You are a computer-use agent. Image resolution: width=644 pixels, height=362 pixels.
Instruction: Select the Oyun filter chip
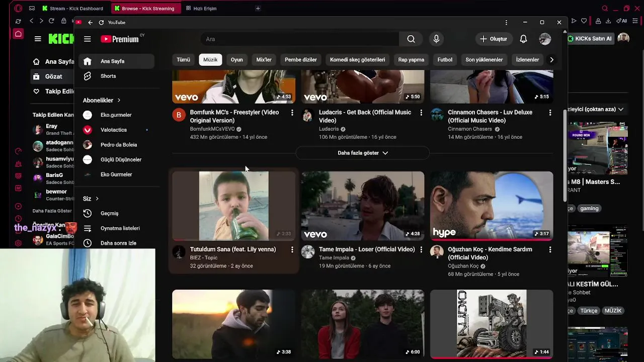[x=236, y=60]
